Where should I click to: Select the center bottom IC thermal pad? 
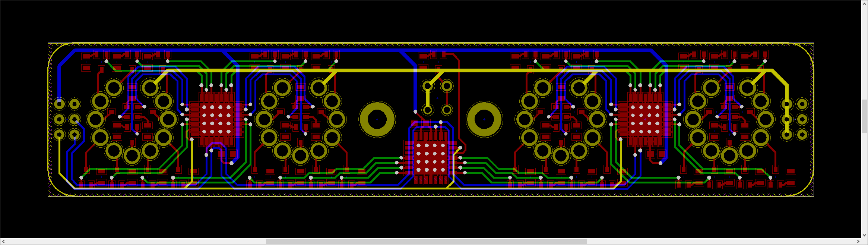pos(431,158)
